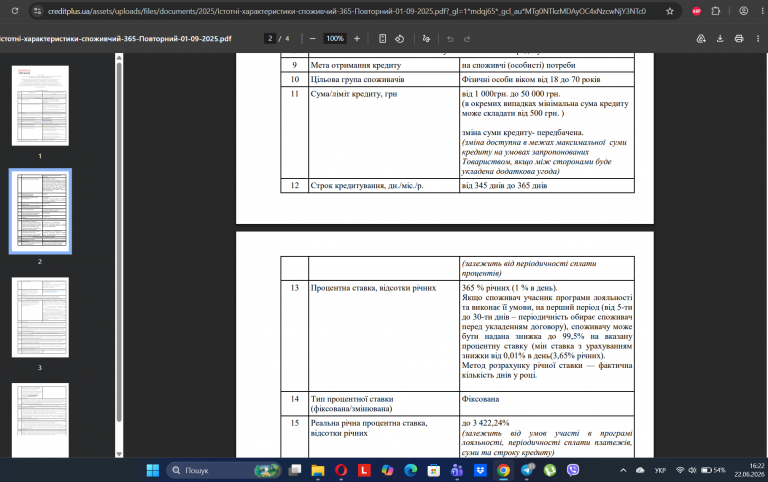Image resolution: width=768 pixels, height=482 pixels.
Task: Save the PDF to Google Drive
Action: point(701,38)
